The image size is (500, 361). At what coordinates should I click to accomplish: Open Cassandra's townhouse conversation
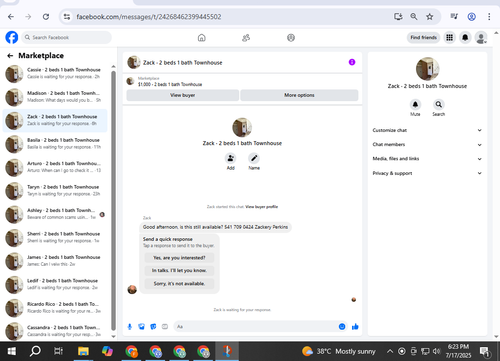click(x=55, y=331)
